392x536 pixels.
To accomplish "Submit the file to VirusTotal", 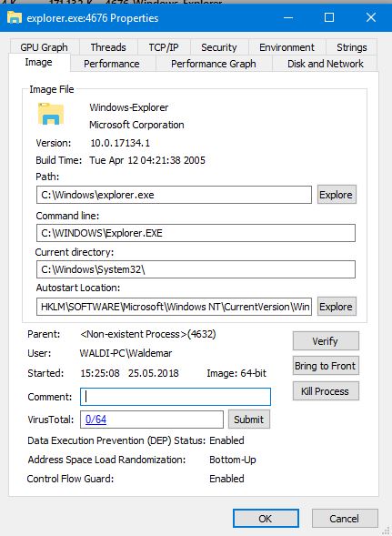I will click(x=249, y=420).
